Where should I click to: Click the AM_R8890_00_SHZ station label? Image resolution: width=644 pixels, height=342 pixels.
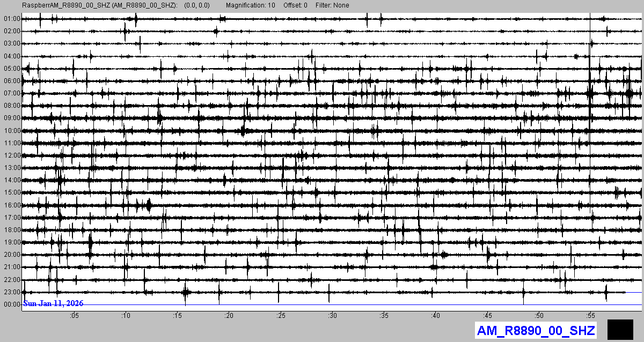(x=536, y=330)
